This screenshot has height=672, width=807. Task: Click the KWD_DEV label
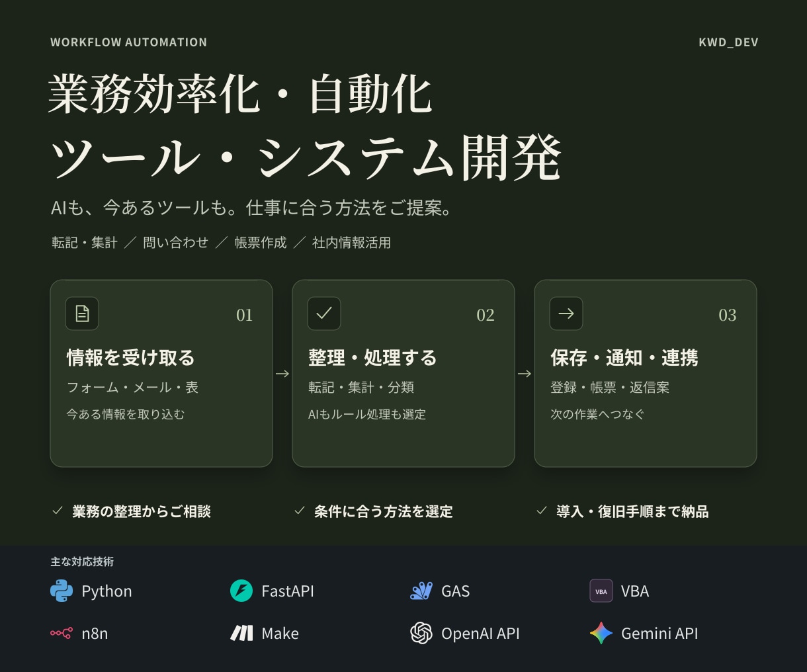coord(728,42)
